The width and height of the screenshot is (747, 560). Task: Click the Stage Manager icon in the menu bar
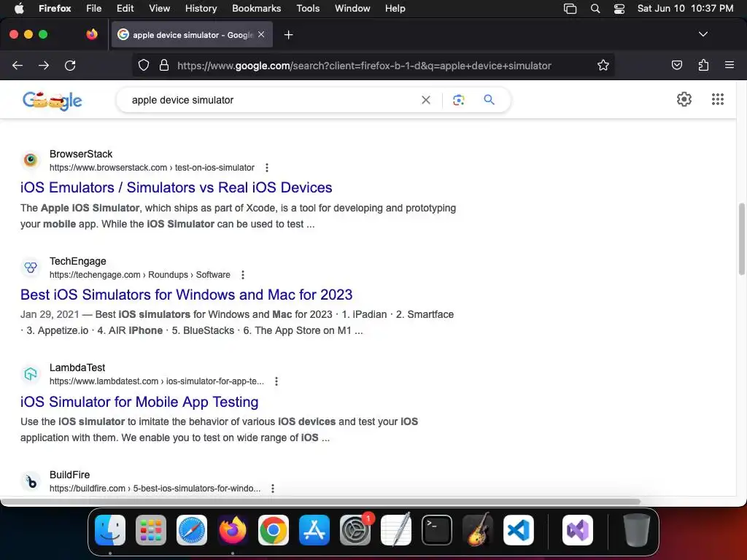(570, 8)
